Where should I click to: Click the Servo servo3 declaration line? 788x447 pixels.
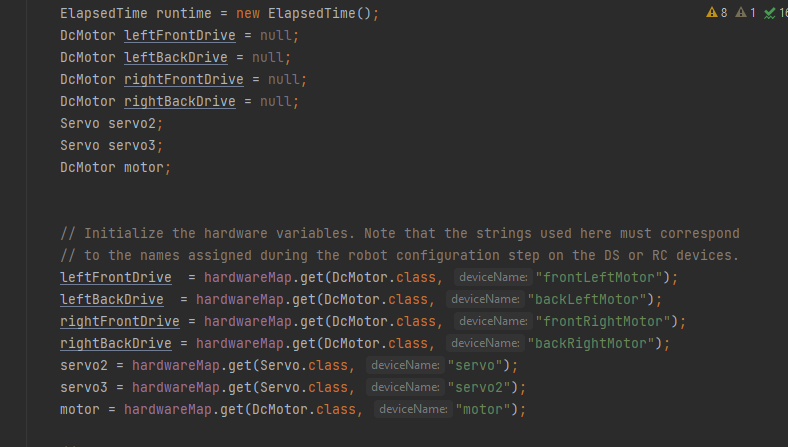coord(110,145)
